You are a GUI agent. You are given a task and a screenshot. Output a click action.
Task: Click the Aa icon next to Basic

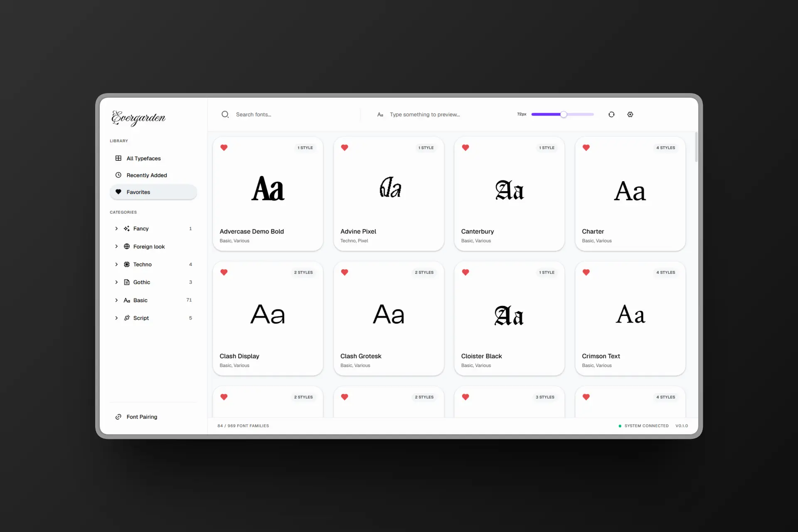tap(127, 300)
